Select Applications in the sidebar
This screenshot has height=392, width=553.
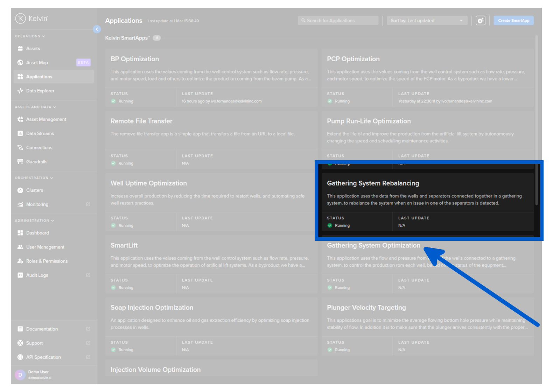[x=39, y=77]
